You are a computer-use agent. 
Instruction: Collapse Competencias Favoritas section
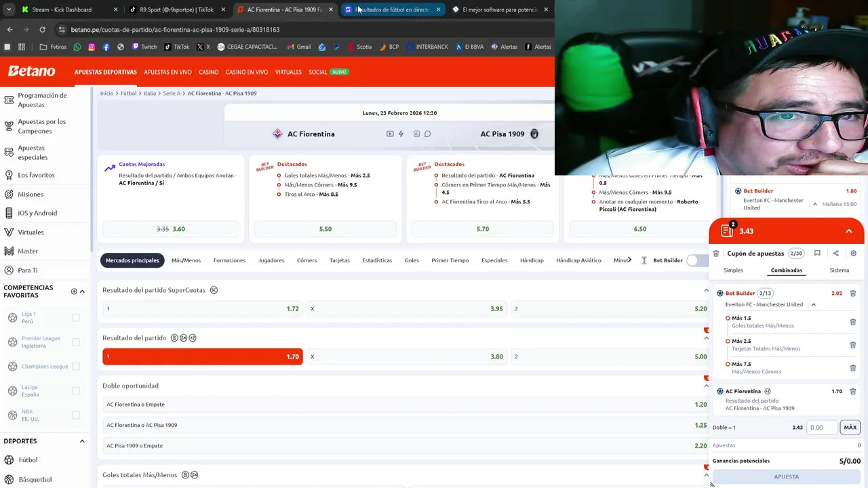point(82,291)
